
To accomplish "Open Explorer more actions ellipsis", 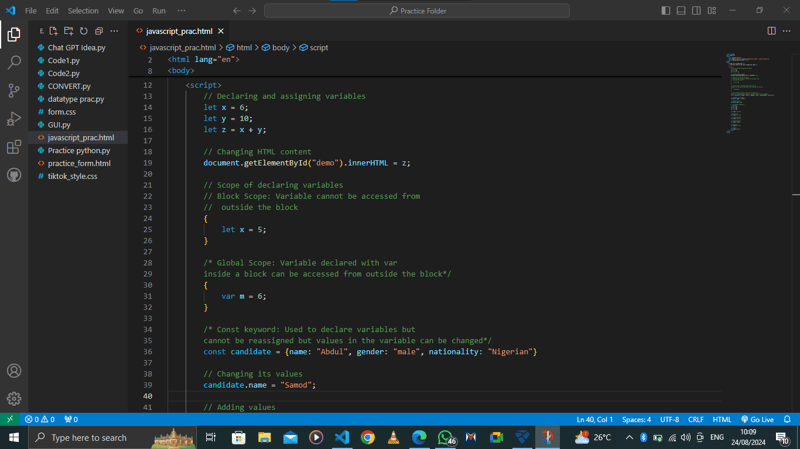I will pyautogui.click(x=114, y=31).
